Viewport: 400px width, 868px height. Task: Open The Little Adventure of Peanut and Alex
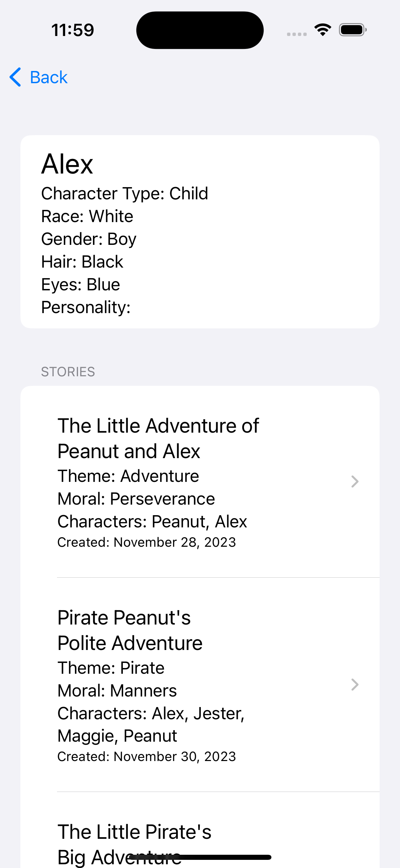(158, 438)
